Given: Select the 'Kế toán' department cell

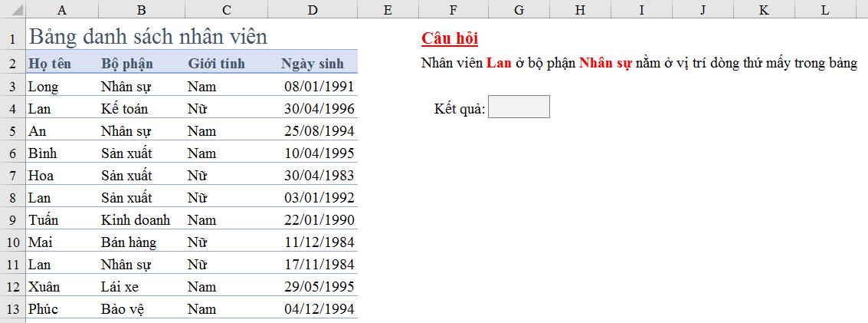Looking at the screenshot, I should click(x=125, y=109).
